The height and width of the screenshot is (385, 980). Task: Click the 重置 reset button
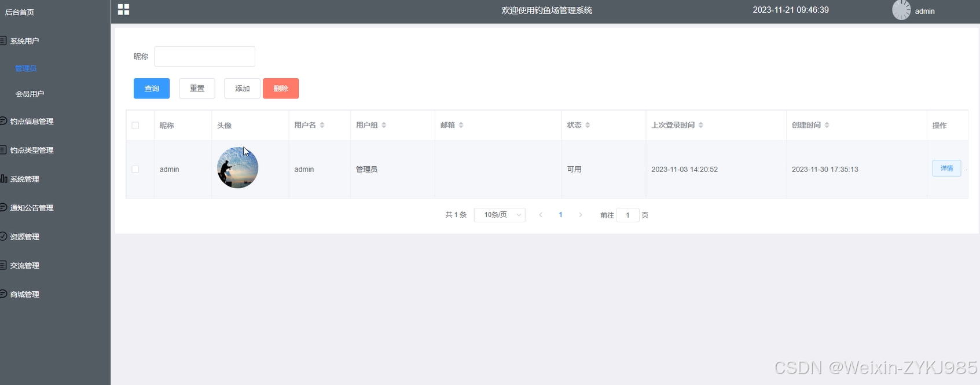pyautogui.click(x=197, y=89)
